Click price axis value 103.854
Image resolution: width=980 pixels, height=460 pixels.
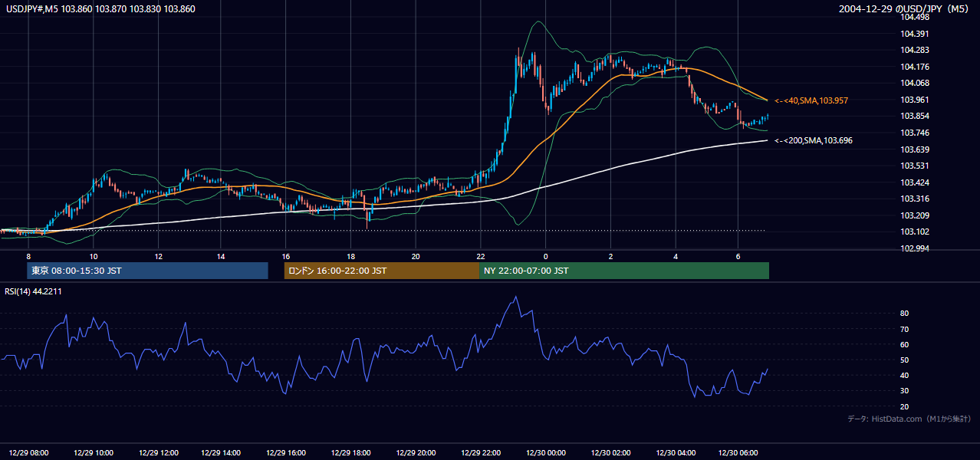[x=916, y=117]
